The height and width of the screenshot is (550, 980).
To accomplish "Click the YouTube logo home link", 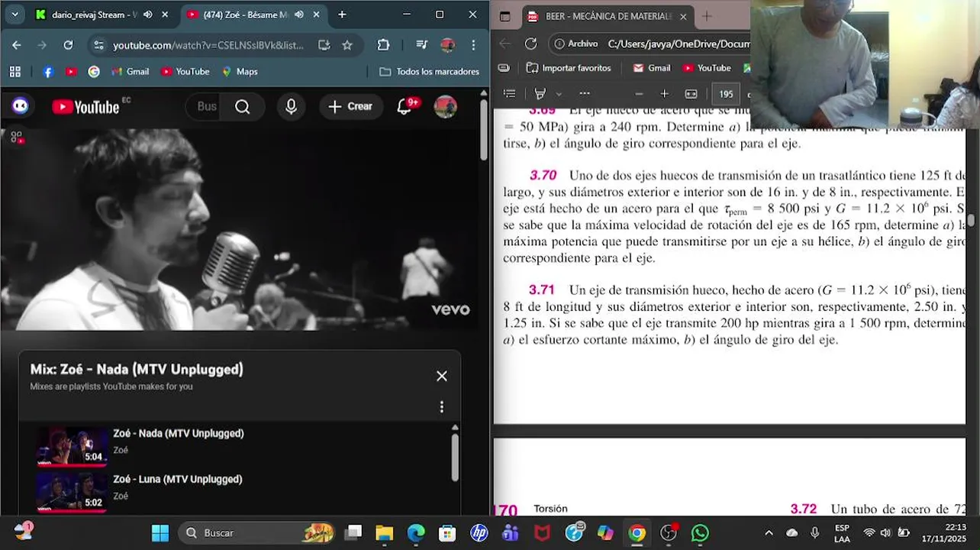I will [85, 107].
